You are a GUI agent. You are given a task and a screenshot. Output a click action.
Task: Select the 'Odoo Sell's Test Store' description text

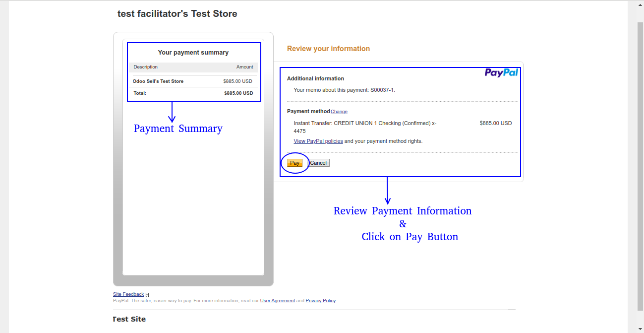tap(158, 81)
